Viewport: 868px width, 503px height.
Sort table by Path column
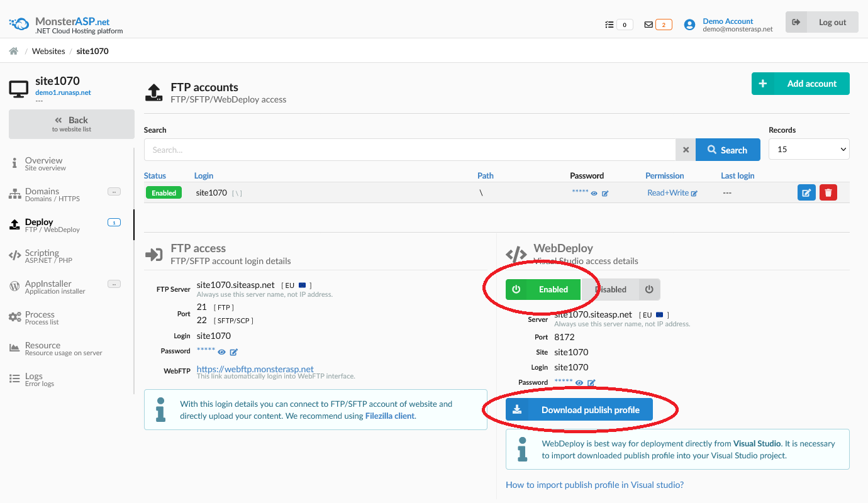coord(486,175)
